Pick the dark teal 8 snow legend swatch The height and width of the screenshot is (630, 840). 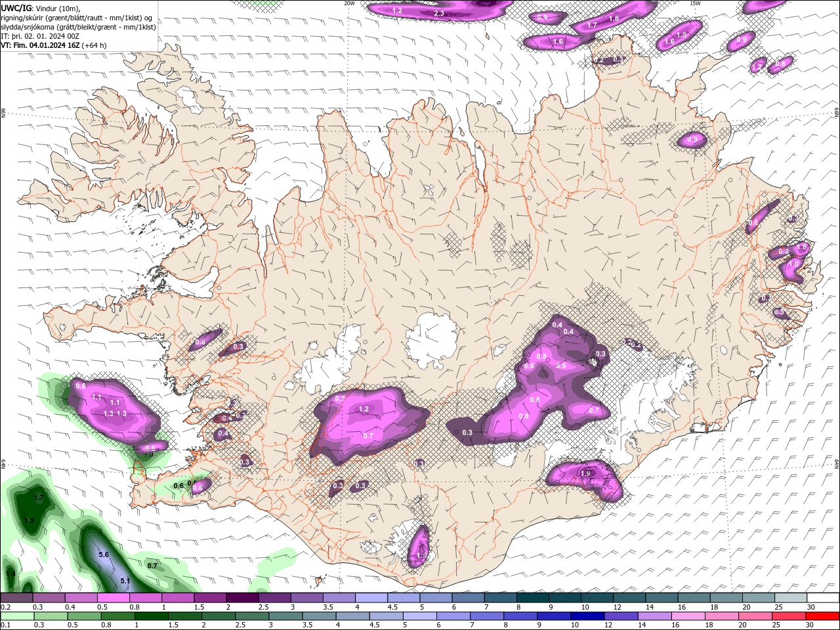point(533,598)
